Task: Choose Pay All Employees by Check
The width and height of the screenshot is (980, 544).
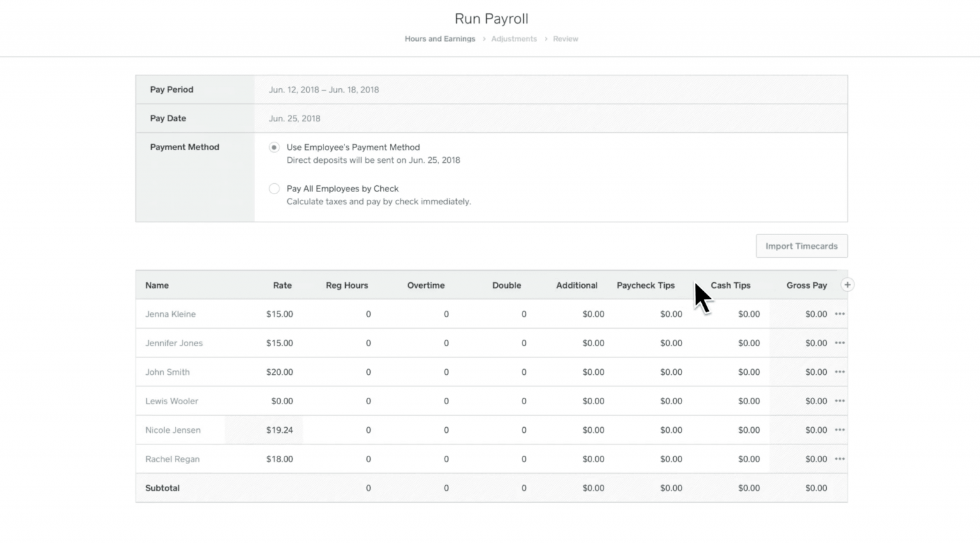Action: (x=274, y=188)
